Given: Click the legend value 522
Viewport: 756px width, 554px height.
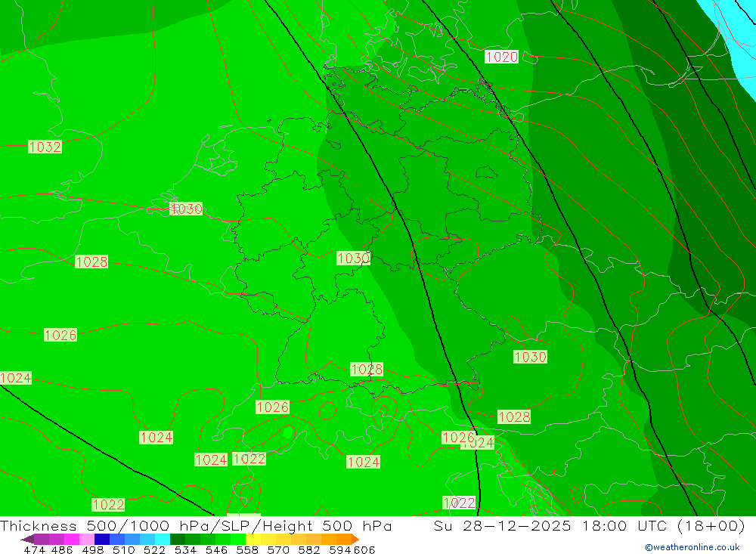Looking at the screenshot, I should point(155,550).
